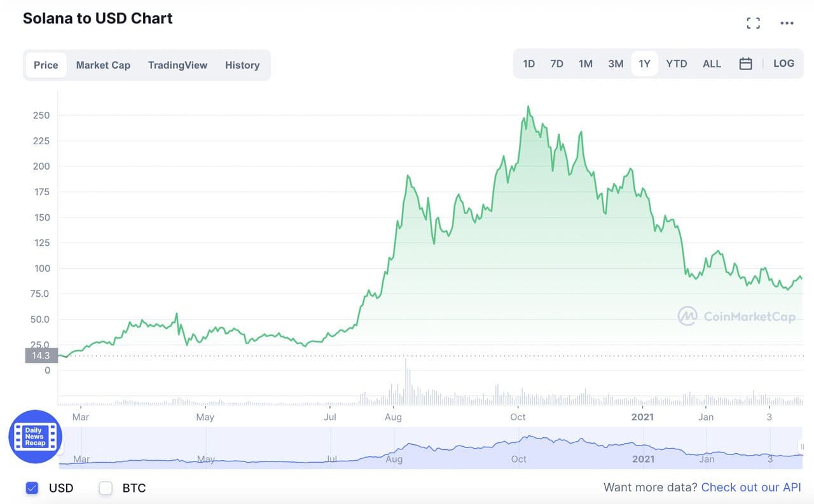The height and width of the screenshot is (504, 814).
Task: Click the Daily News Recap badge
Action: [35, 437]
